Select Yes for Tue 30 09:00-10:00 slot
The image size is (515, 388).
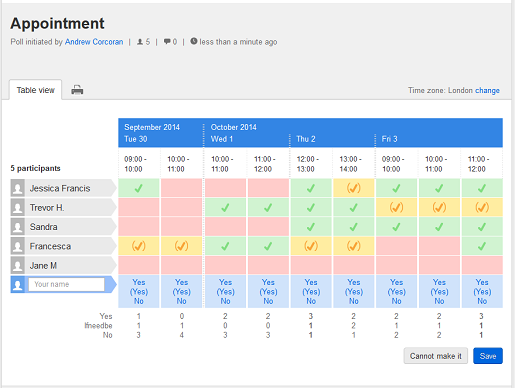(139, 282)
